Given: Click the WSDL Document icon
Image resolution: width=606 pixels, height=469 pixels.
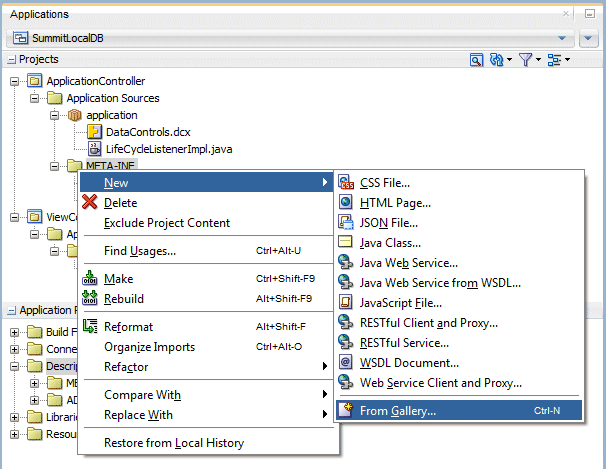Looking at the screenshot, I should pos(346,362).
